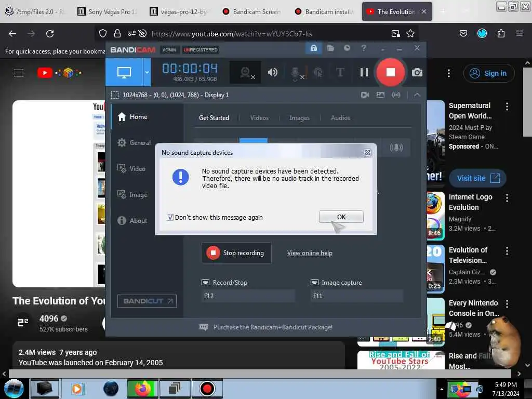This screenshot has height=399, width=532.
Task: Open YouTube settings three-dot menu
Action: coord(448,73)
